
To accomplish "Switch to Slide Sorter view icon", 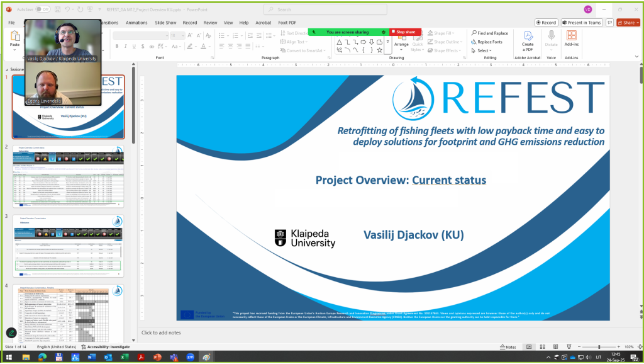I will pos(542,347).
